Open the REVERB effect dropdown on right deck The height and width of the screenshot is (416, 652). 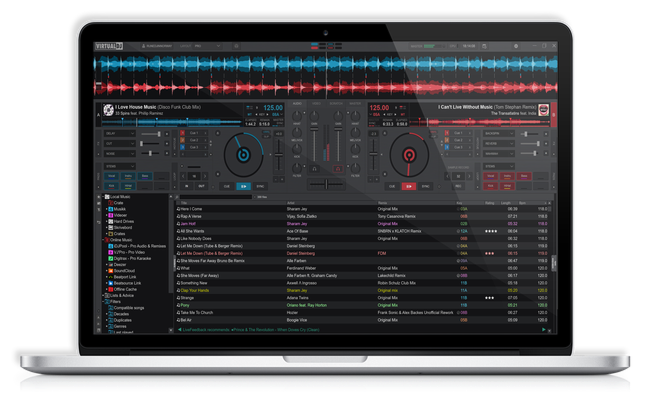pos(499,144)
